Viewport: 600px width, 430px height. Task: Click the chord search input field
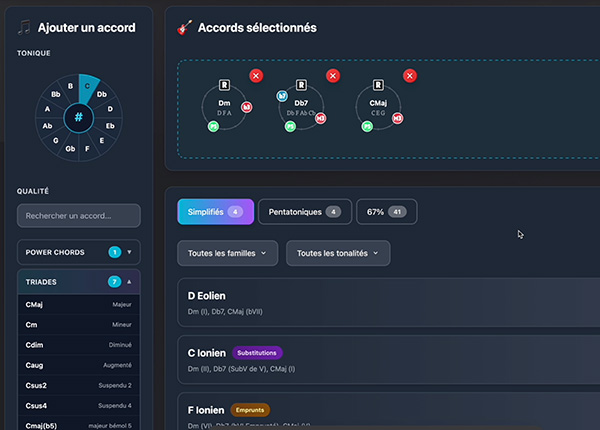(x=79, y=215)
